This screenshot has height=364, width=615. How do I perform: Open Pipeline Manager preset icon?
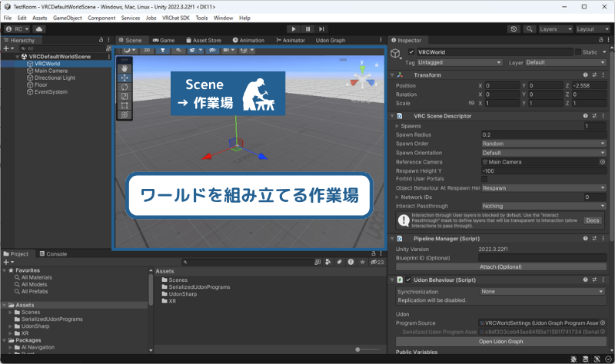tap(594, 239)
